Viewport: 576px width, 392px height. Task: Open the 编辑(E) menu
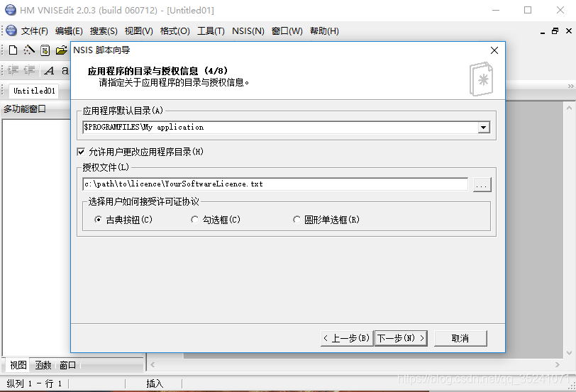69,30
